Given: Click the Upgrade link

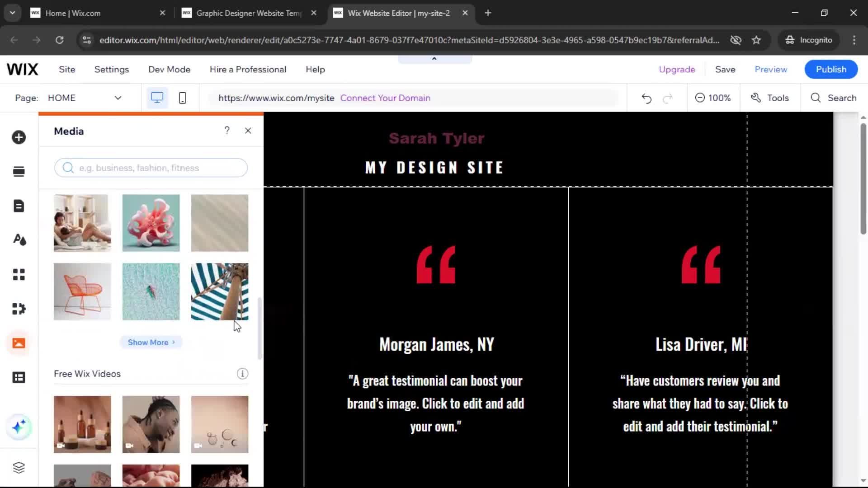Looking at the screenshot, I should tap(677, 70).
